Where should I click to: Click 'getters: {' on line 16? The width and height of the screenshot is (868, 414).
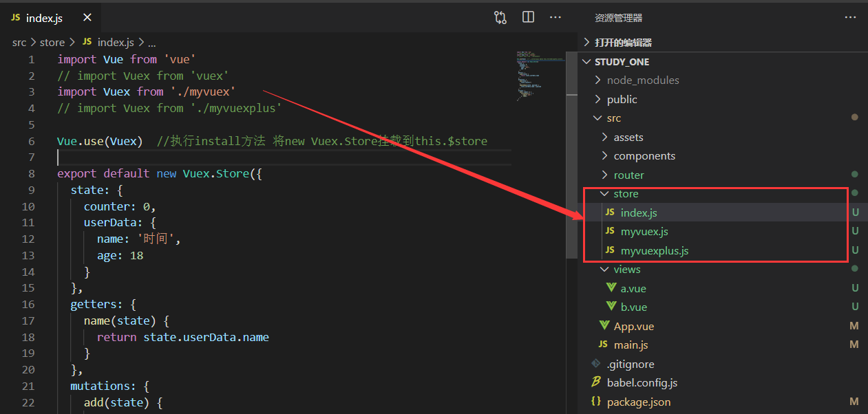(x=103, y=305)
